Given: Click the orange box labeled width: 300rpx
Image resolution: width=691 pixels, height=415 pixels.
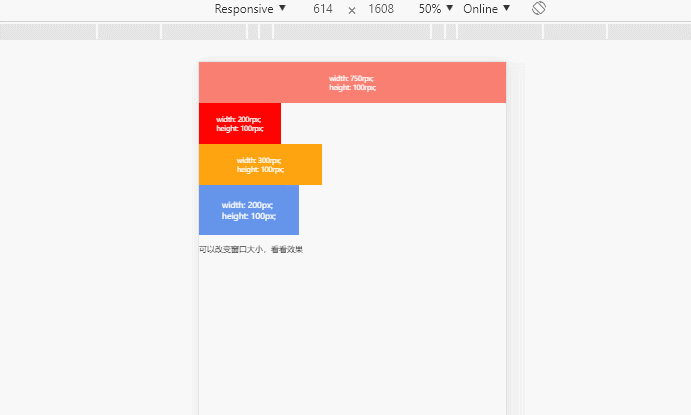Looking at the screenshot, I should pos(260,164).
